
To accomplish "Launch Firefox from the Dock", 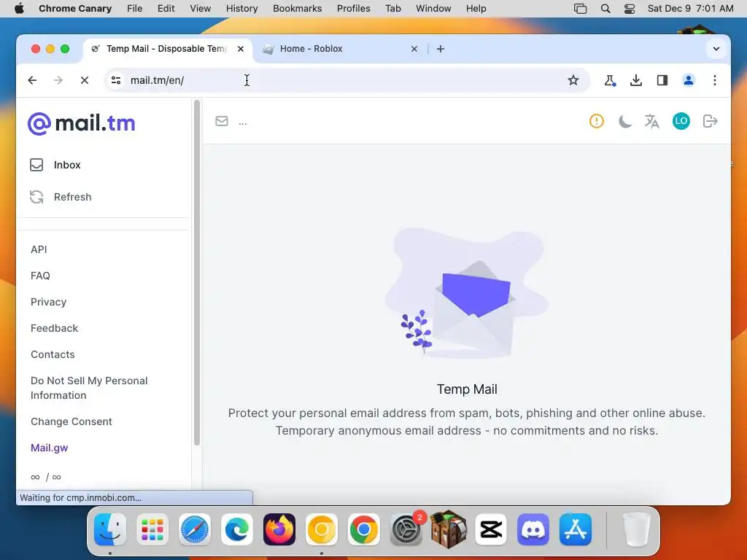I will pos(279,529).
